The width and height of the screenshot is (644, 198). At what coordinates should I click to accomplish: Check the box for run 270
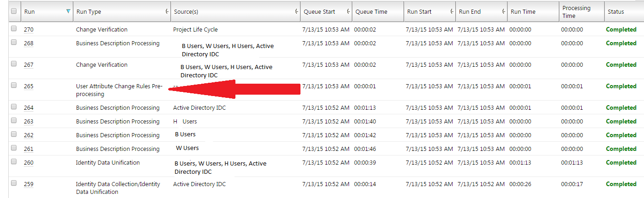coord(14,28)
